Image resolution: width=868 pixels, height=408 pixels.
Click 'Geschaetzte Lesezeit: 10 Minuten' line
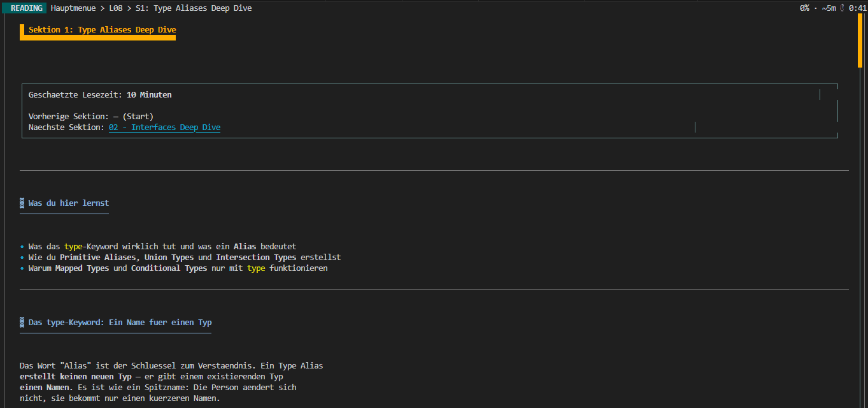100,95
